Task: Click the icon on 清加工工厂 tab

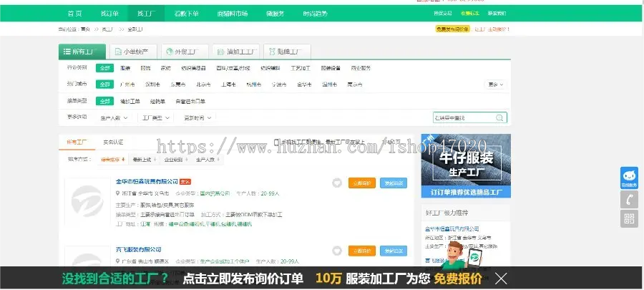Action: pos(221,52)
